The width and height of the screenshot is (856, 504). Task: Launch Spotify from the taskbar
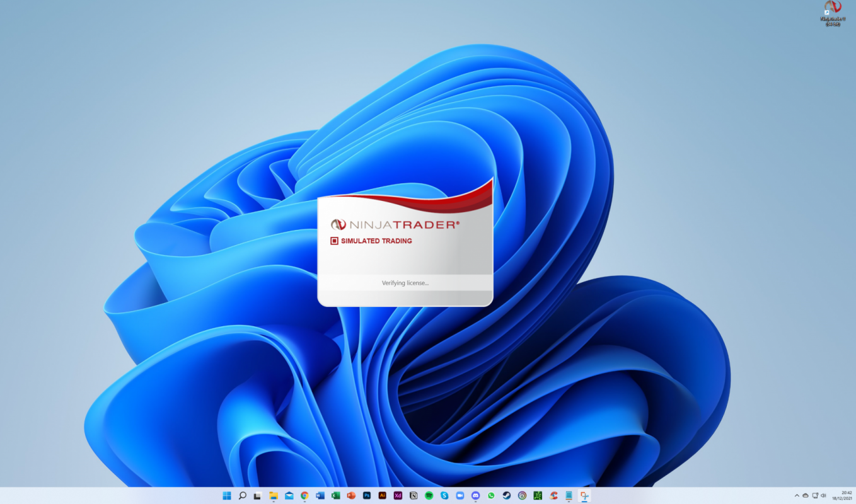click(x=429, y=496)
